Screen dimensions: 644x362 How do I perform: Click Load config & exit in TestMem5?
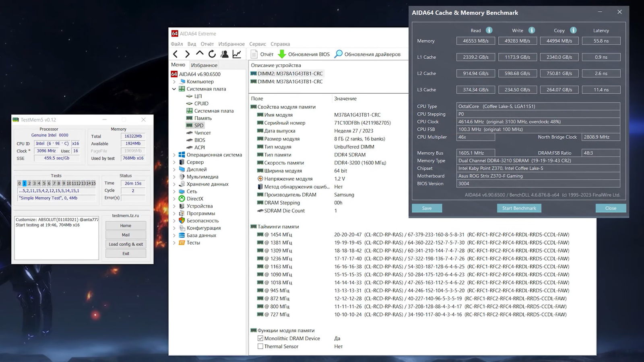(126, 244)
